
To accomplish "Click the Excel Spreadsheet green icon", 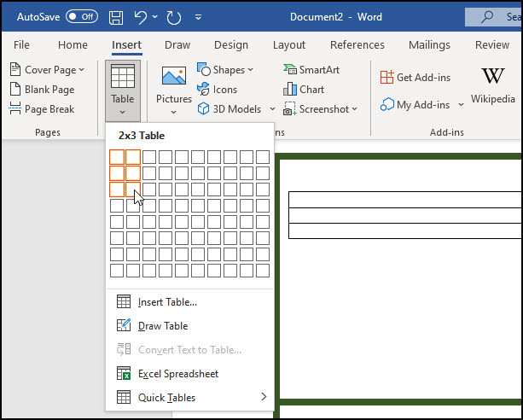I will 124,373.
